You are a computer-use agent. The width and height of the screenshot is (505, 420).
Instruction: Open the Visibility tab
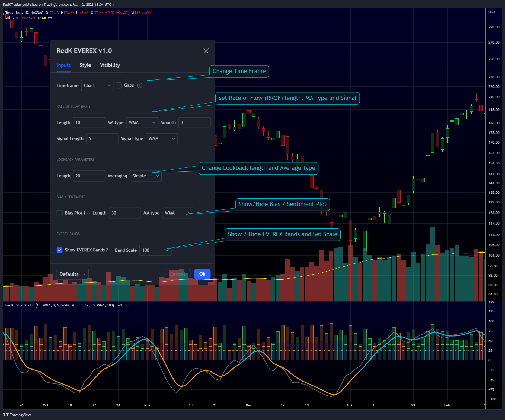[x=110, y=65]
